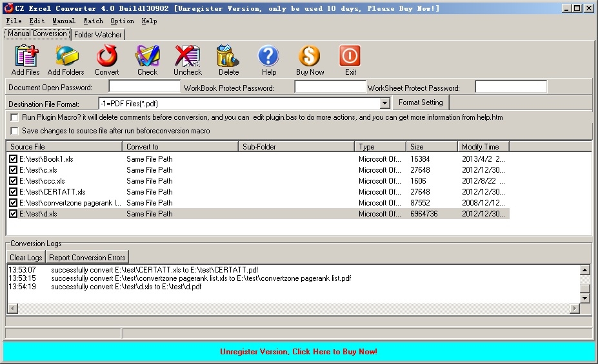598x364 pixels.
Task: Click the app icon in the title bar
Action: (8, 8)
